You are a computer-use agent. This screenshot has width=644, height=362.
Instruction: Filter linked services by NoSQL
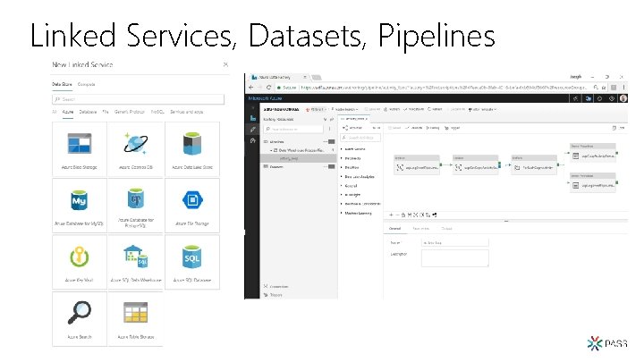tap(157, 112)
